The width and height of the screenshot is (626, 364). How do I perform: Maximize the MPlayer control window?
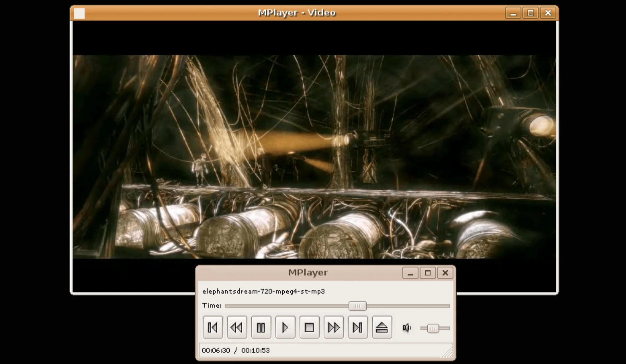[x=427, y=273]
